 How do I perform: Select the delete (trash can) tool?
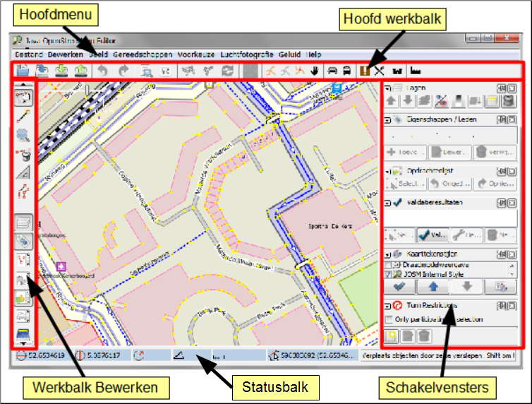click(x=23, y=155)
